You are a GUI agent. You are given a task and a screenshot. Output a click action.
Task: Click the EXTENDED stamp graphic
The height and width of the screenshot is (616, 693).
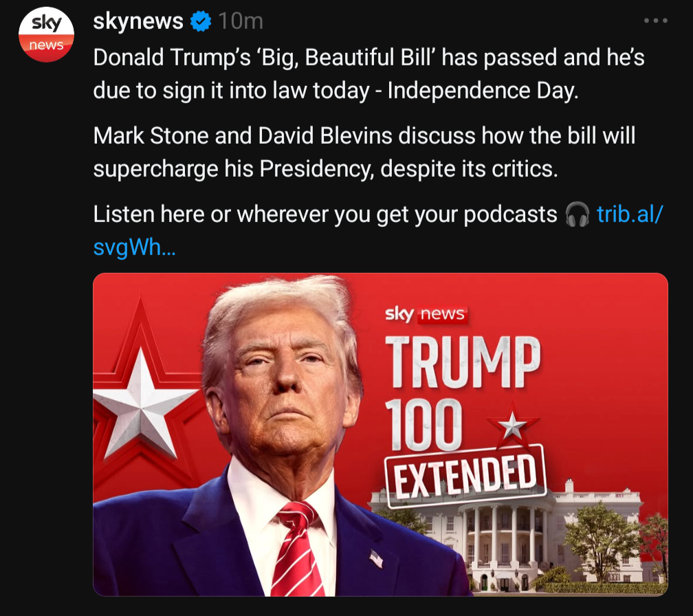tap(466, 476)
